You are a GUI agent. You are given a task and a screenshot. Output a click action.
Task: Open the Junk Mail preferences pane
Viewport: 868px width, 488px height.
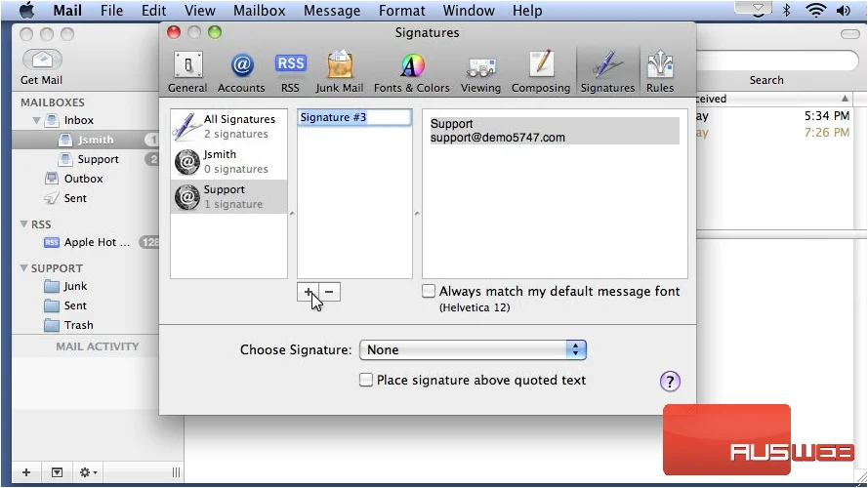[340, 72]
